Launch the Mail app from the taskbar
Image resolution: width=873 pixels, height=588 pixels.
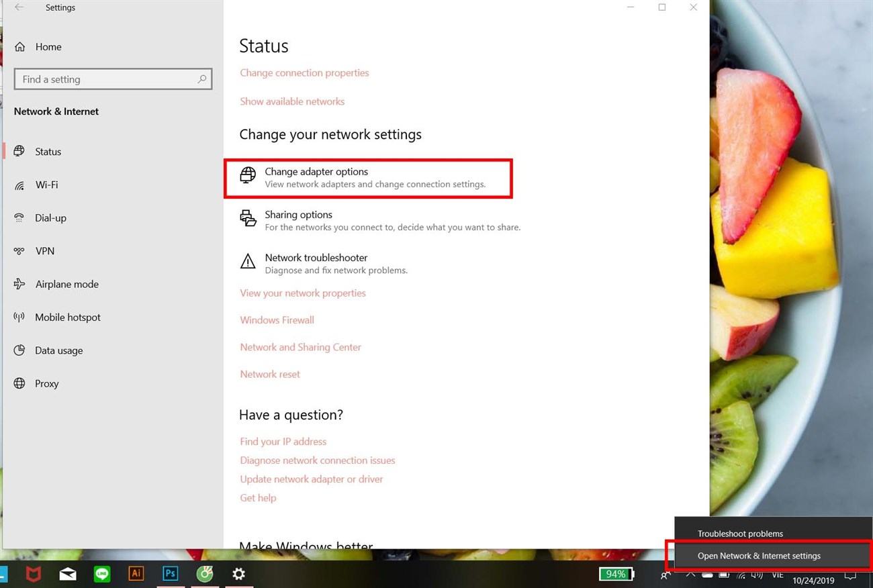68,574
